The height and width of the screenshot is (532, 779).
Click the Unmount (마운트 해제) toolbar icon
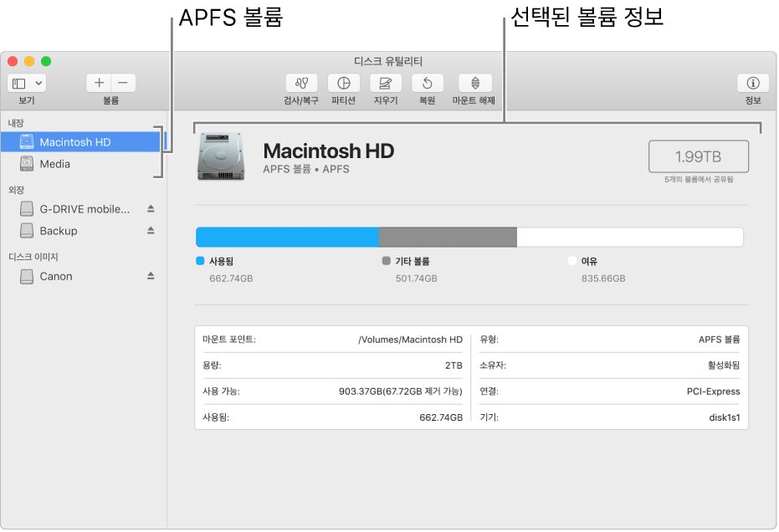pyautogui.click(x=475, y=83)
